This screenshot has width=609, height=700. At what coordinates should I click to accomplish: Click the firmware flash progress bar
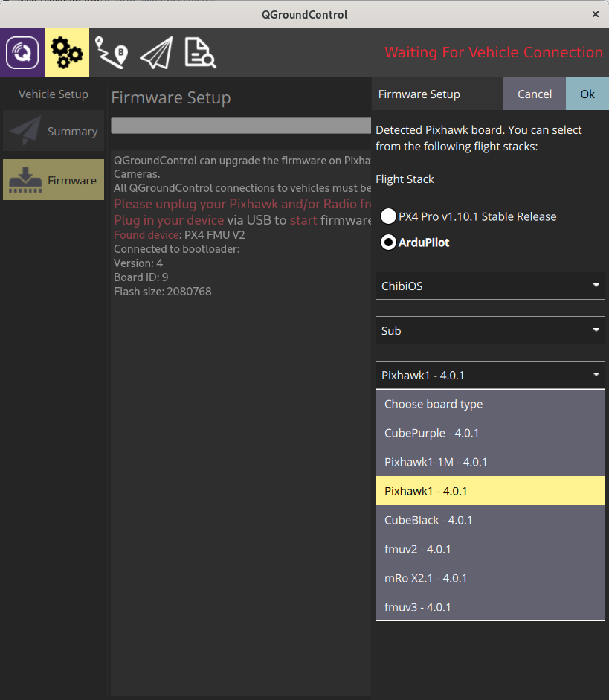click(x=241, y=126)
